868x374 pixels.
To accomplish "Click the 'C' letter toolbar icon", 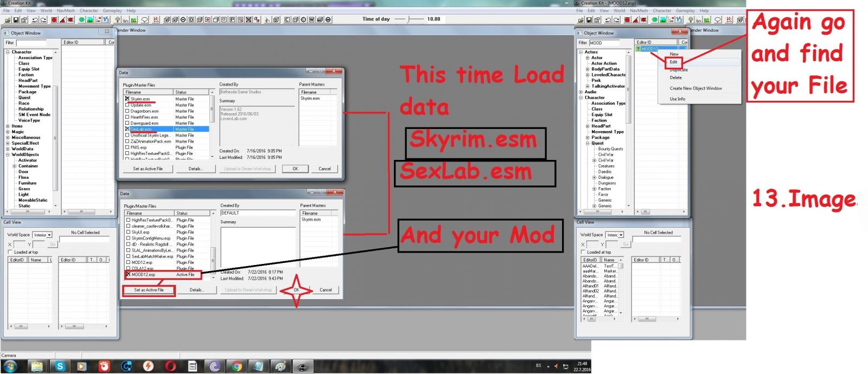I will pyautogui.click(x=287, y=20).
